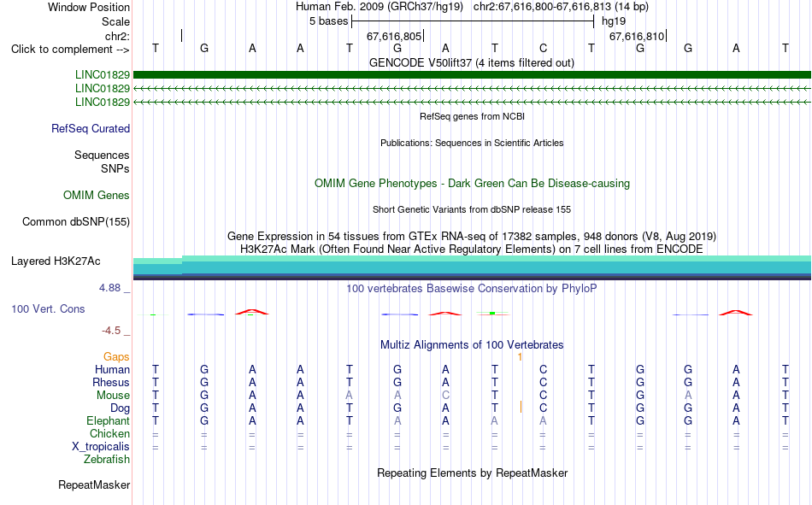Screen dimensions: 812x505
Task: Click the Dog alignment row label
Action: click(x=121, y=408)
